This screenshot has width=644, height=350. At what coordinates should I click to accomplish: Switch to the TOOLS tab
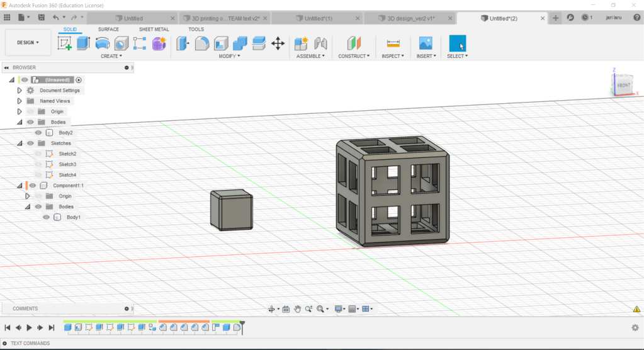coord(196,30)
